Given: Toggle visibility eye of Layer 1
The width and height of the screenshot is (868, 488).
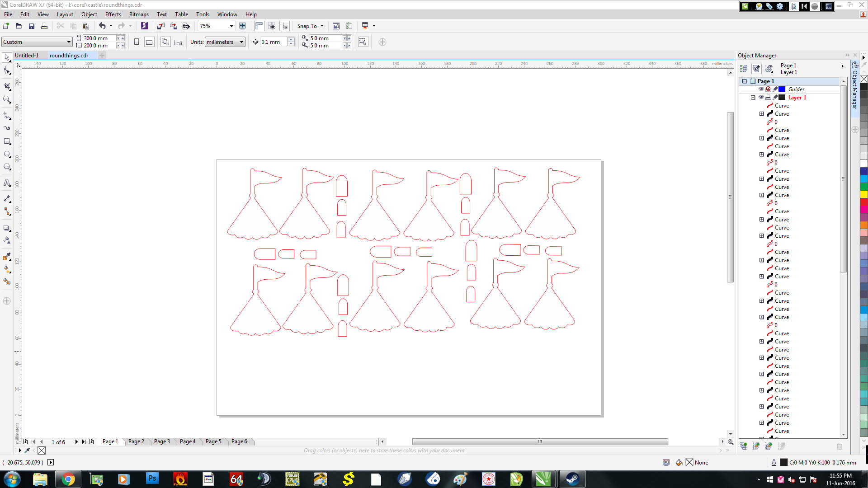Looking at the screenshot, I should 761,98.
